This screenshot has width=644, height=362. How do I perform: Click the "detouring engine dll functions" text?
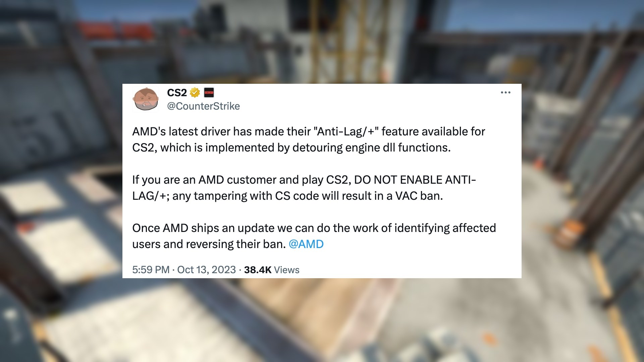[x=371, y=147]
